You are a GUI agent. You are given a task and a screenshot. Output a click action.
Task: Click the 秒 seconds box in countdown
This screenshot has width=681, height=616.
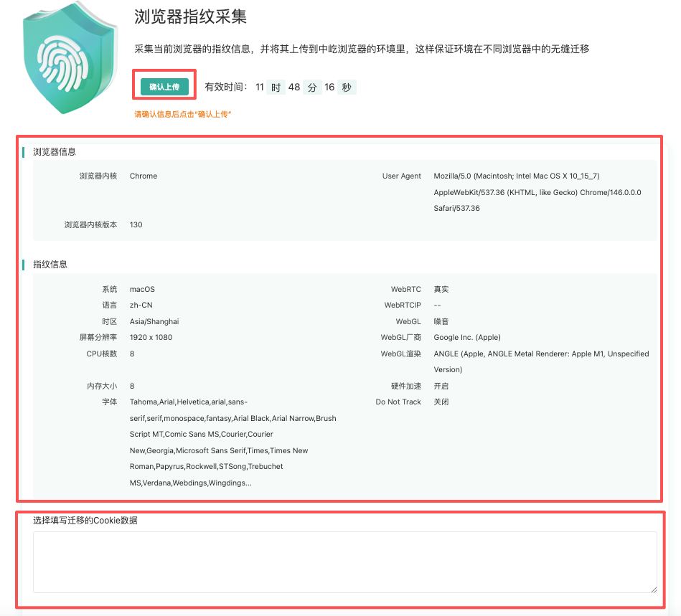(347, 87)
